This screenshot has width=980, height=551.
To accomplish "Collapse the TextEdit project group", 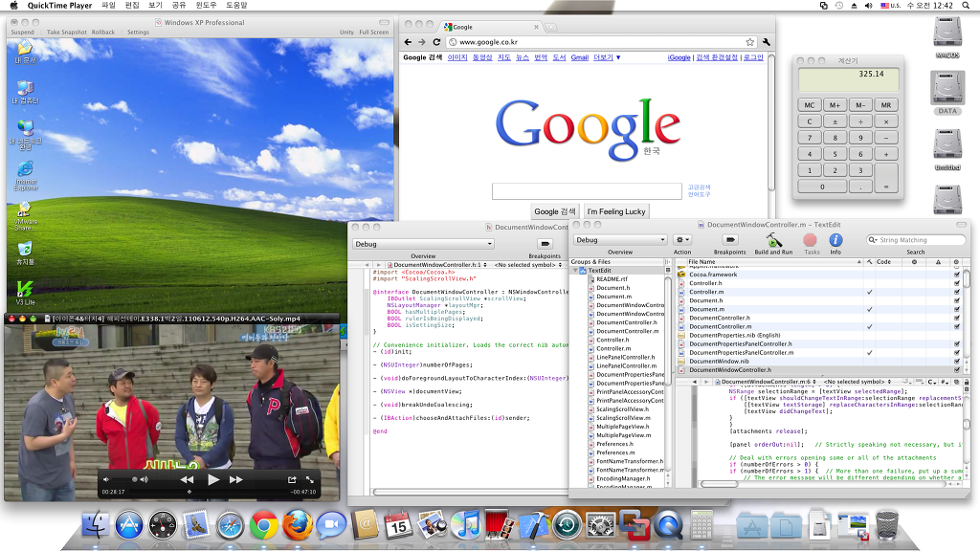I will [x=575, y=271].
